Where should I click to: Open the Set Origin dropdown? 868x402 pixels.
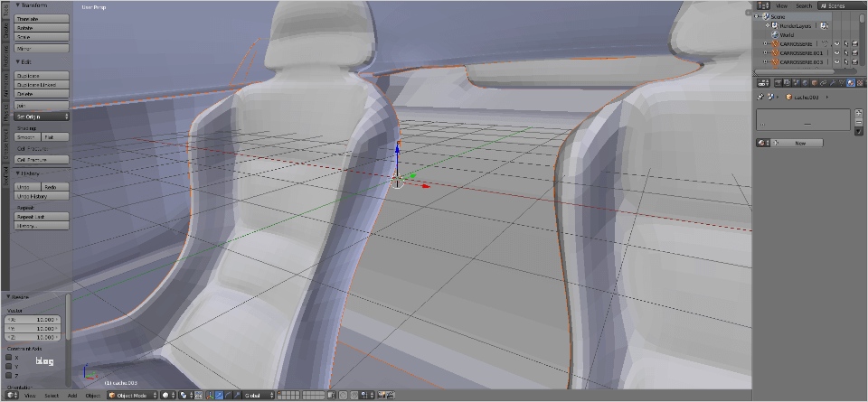click(42, 116)
